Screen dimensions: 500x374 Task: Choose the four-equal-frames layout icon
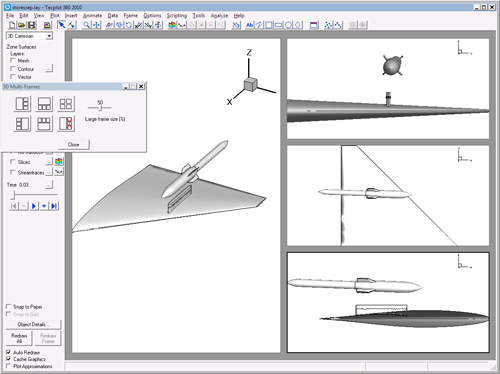point(66,104)
